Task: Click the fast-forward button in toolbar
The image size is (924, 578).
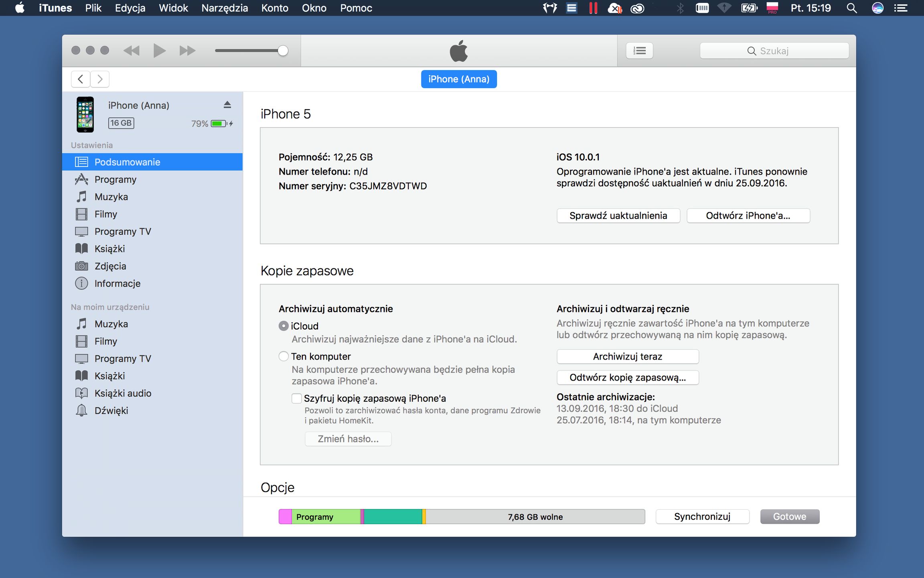Action: point(187,51)
